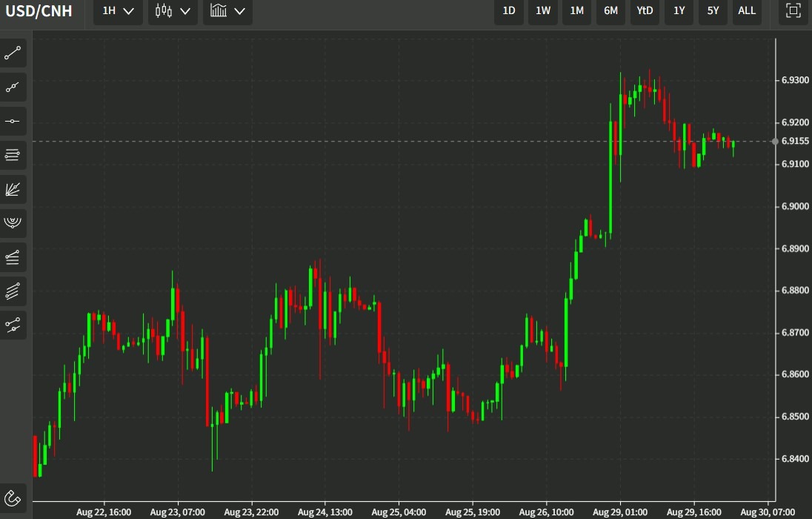Screen dimensions: 812x519
Task: Click the Aug 22, 16:00 time label
Action: pos(104,512)
